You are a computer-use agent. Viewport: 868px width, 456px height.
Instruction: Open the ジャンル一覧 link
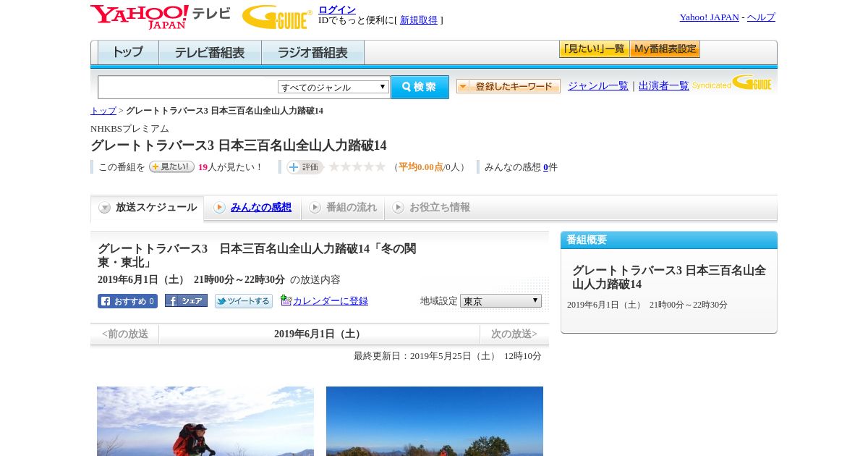598,86
